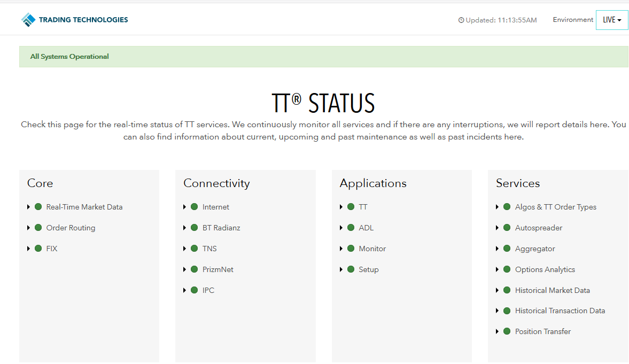Click green status dot for Autospreader

pos(507,228)
